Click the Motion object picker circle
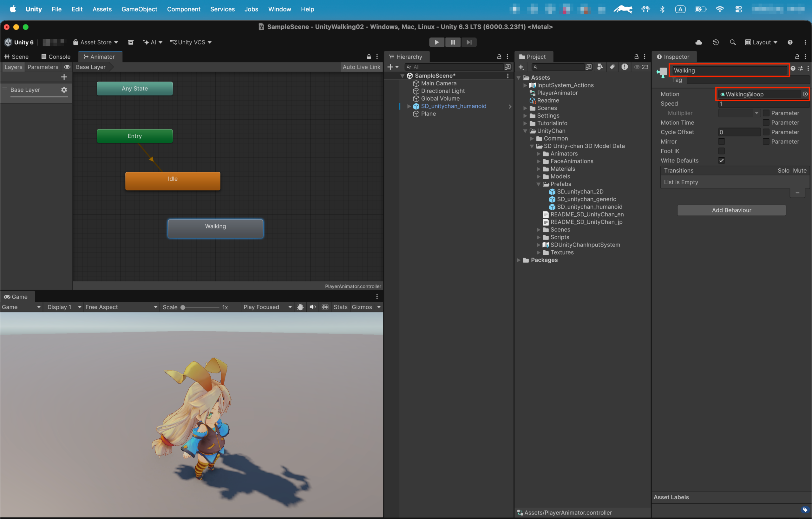This screenshot has height=519, width=812. pos(805,94)
